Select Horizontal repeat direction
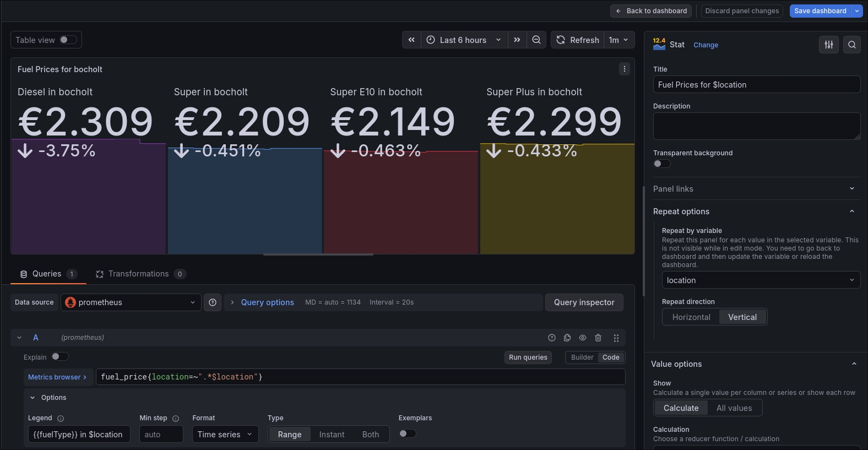 (x=691, y=317)
